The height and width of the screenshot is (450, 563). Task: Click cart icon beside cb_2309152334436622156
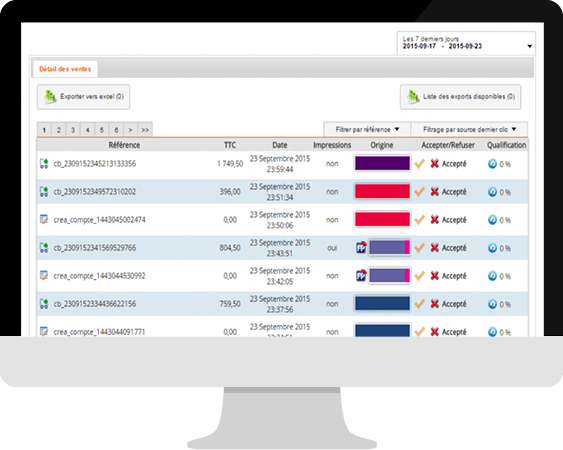[x=44, y=304]
